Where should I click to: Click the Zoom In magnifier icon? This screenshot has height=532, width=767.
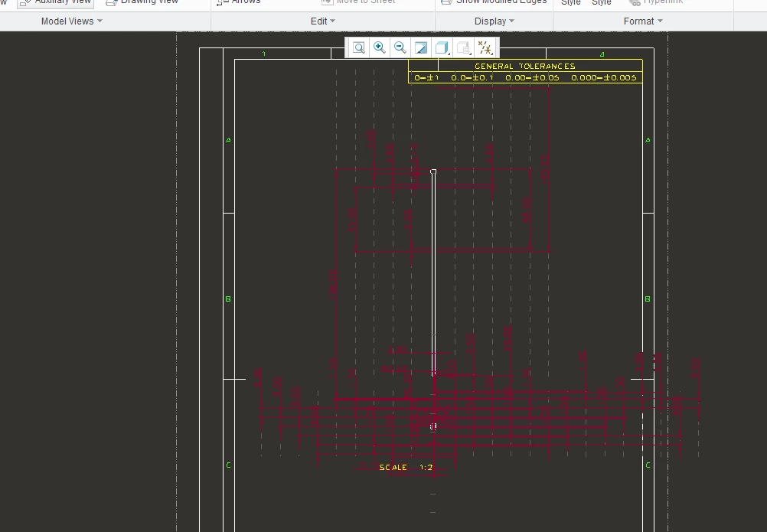[x=379, y=47]
